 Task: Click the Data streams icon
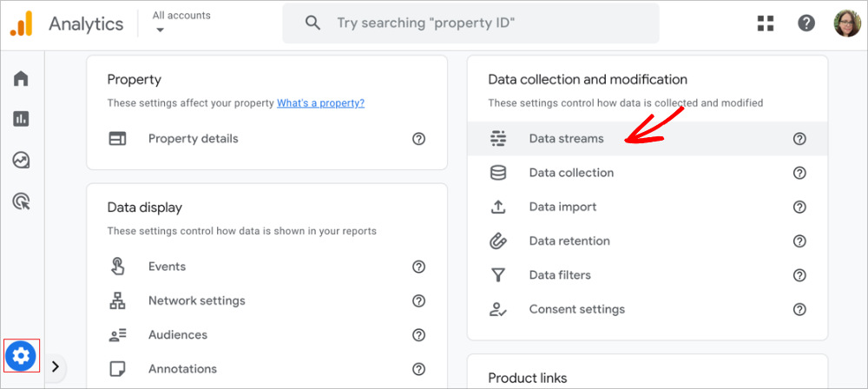(x=498, y=139)
